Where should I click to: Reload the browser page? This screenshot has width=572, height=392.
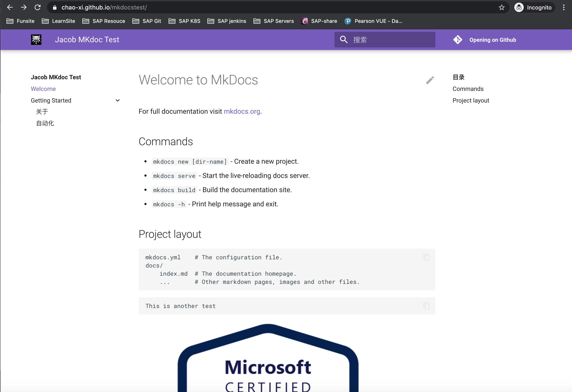click(38, 7)
